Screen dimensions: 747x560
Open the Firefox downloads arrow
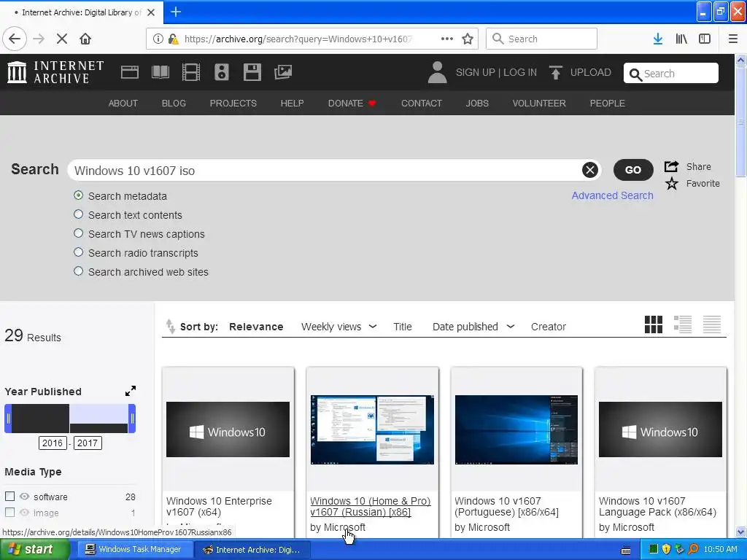[658, 39]
